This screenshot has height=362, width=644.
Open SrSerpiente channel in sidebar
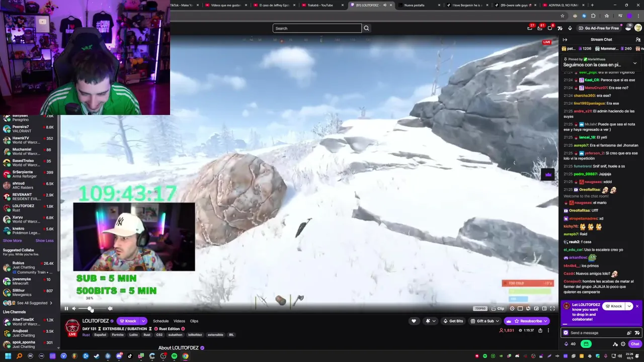click(x=29, y=174)
